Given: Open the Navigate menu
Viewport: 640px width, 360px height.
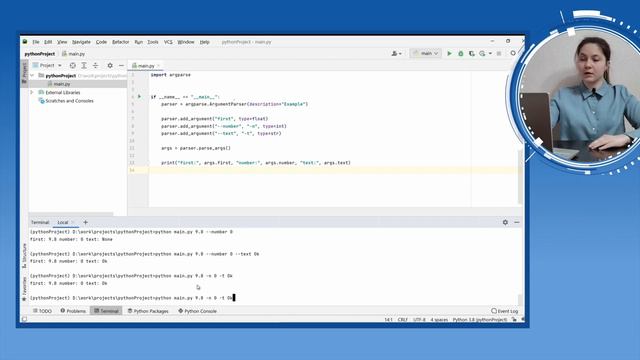Looking at the screenshot, I should pyautogui.click(x=81, y=42).
